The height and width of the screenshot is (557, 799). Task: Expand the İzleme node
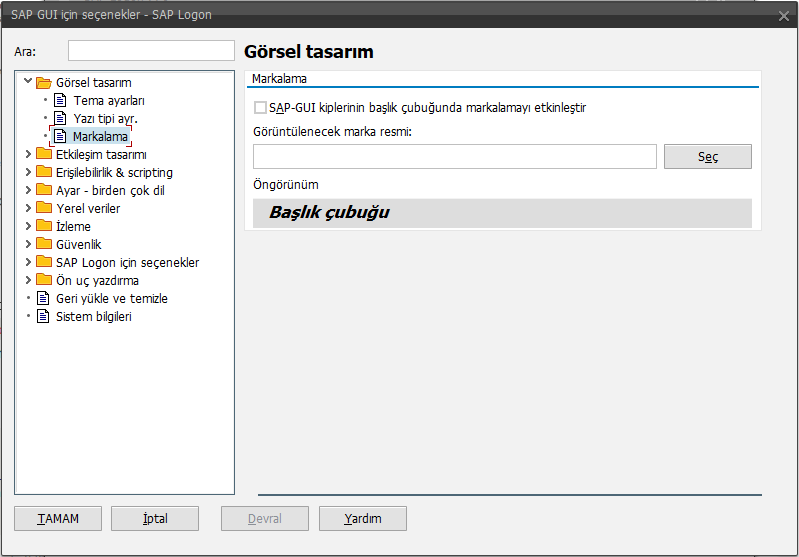pyautogui.click(x=28, y=226)
